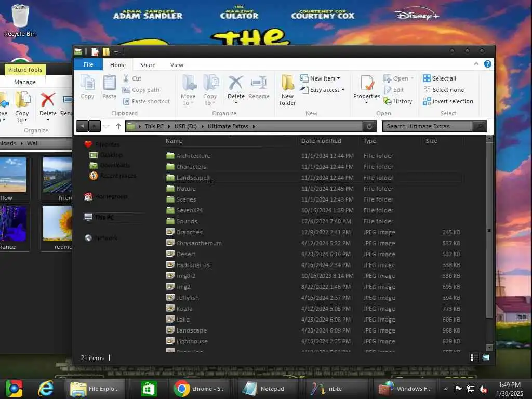The height and width of the screenshot is (399, 532).
Task: Click the muted volume tray icon
Action: coord(483,389)
